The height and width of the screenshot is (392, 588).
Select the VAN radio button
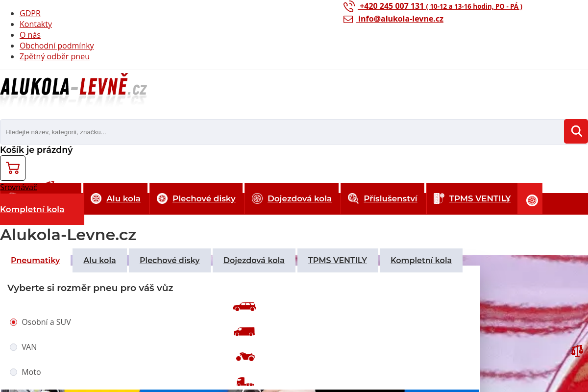coord(14,347)
